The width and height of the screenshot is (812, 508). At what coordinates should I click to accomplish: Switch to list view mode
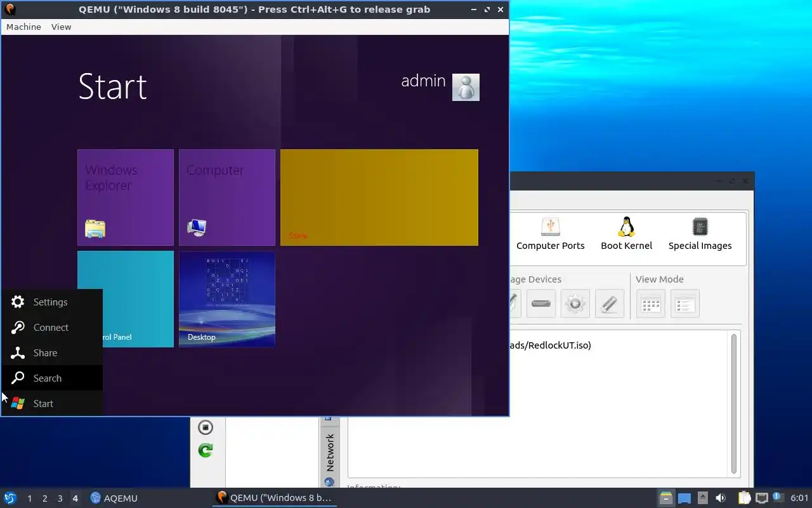tap(684, 304)
